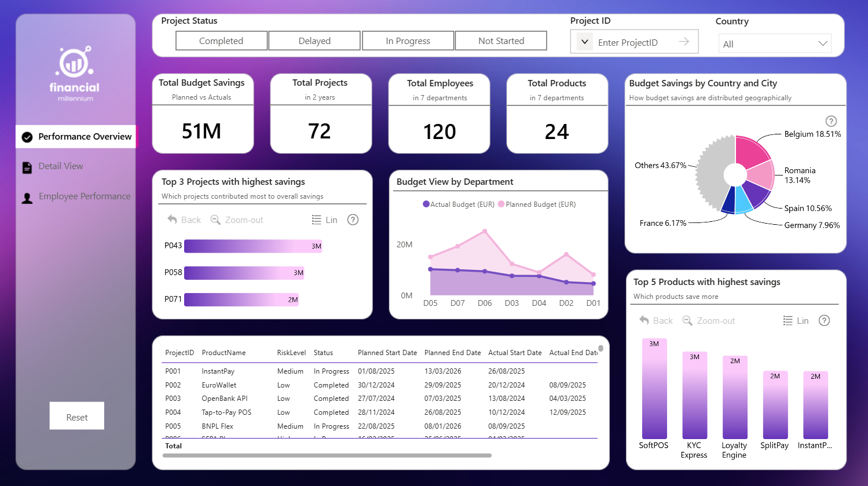This screenshot has height=486, width=868.
Task: Expand the Project ID chevron dropdown
Action: coord(585,42)
